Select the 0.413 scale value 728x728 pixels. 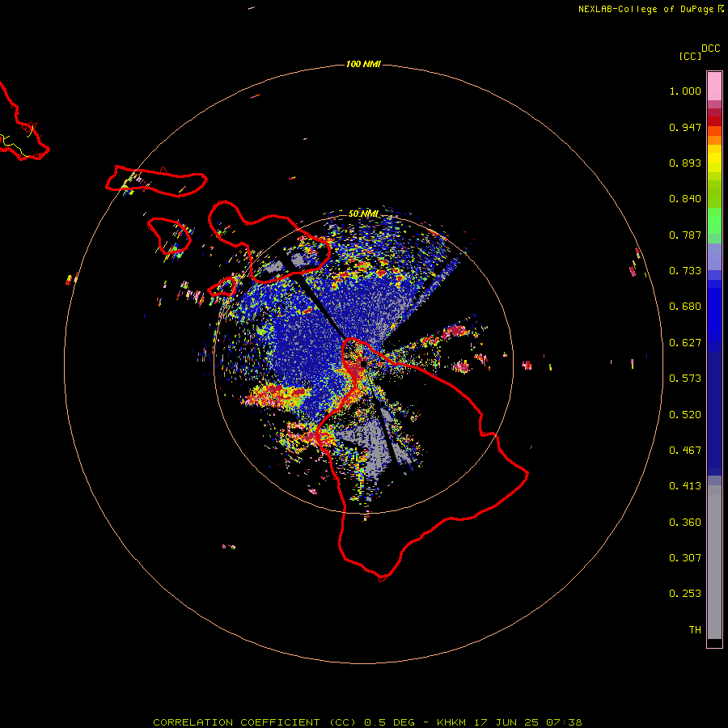[685, 486]
